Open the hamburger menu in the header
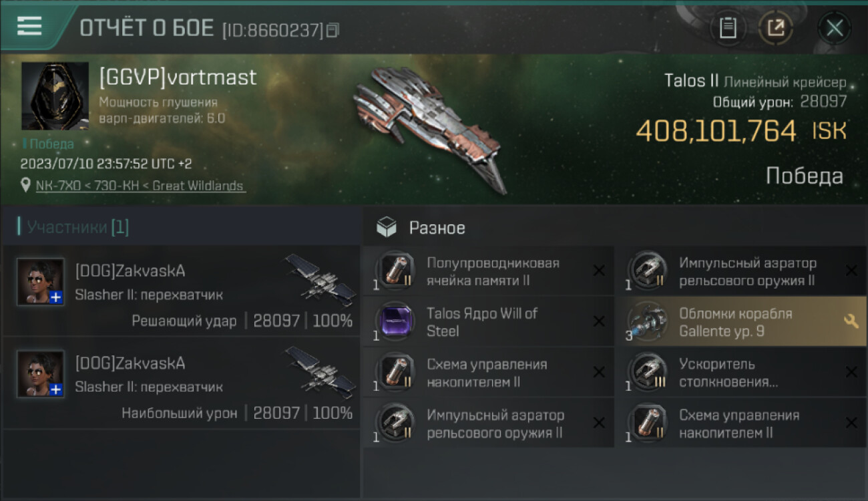This screenshot has width=868, height=501. pos(29,26)
